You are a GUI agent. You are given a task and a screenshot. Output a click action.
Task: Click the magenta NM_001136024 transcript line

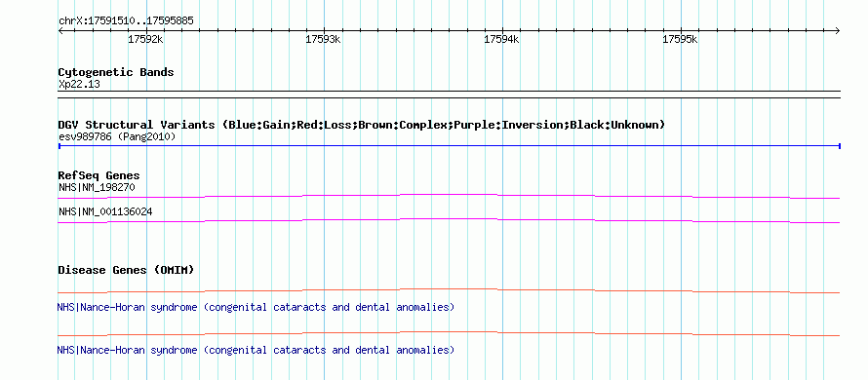click(449, 221)
